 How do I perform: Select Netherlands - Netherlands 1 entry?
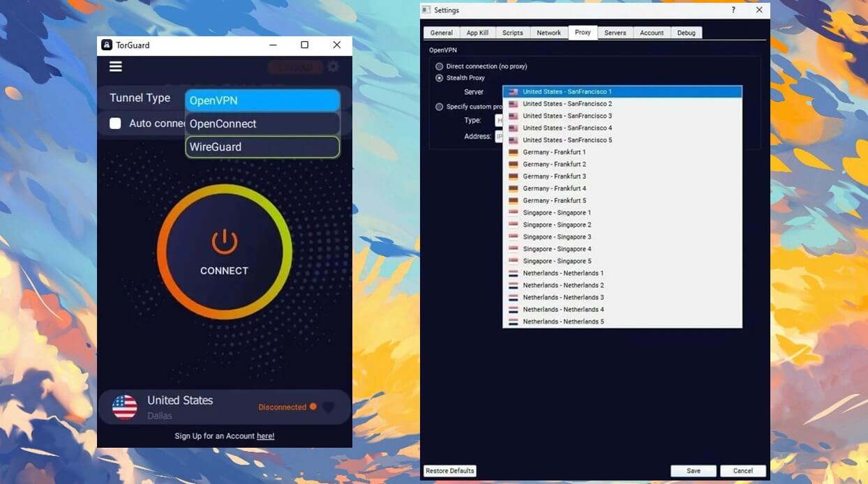point(622,273)
